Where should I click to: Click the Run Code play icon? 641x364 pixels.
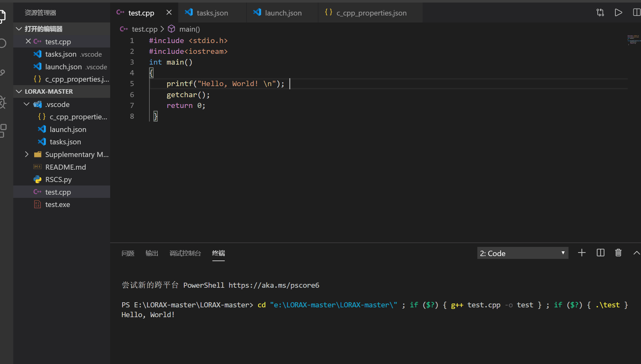coord(618,13)
